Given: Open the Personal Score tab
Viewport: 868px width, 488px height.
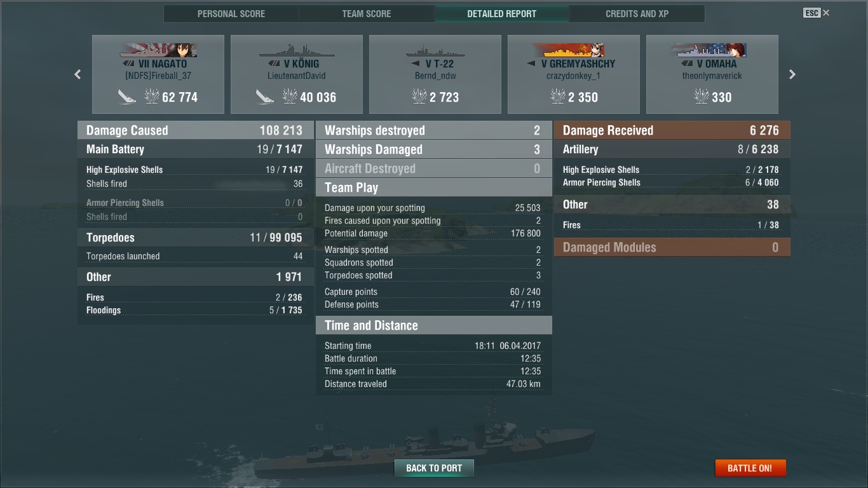Looking at the screenshot, I should (231, 13).
